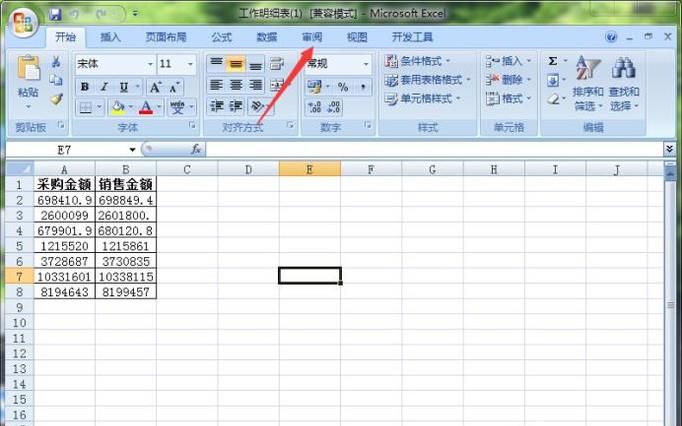Increase decimal places

[314, 107]
